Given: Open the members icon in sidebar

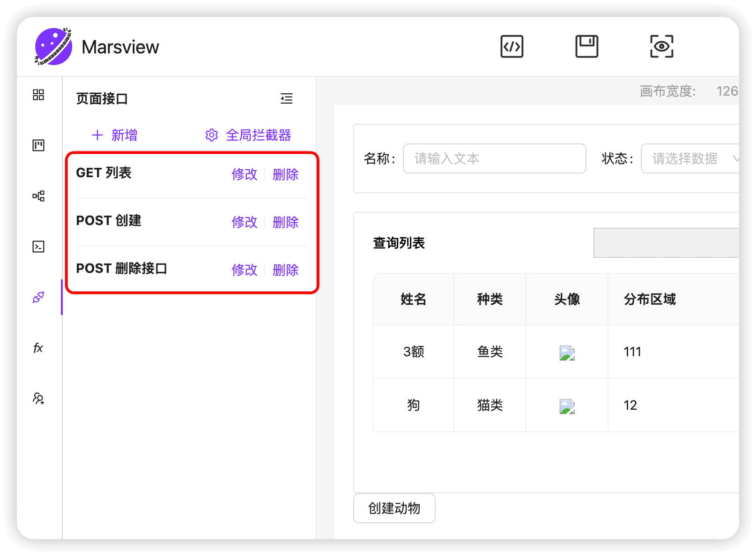Looking at the screenshot, I should pos(38,398).
